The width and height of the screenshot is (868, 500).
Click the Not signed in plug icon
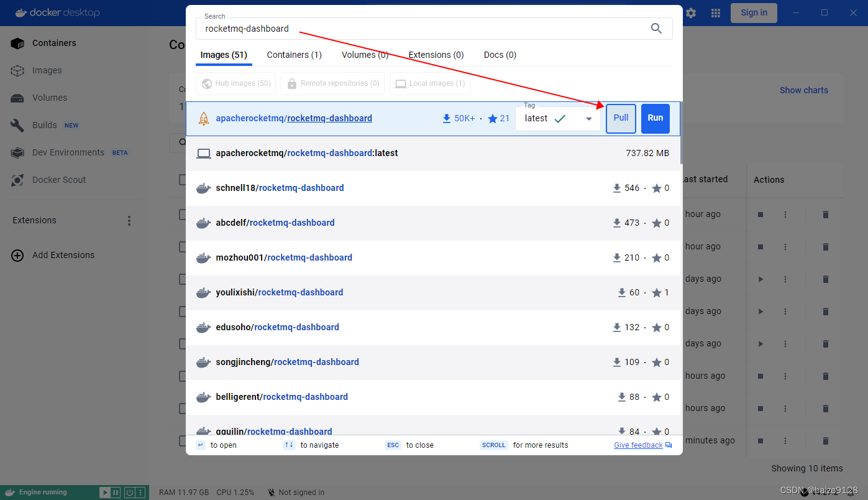tap(271, 493)
